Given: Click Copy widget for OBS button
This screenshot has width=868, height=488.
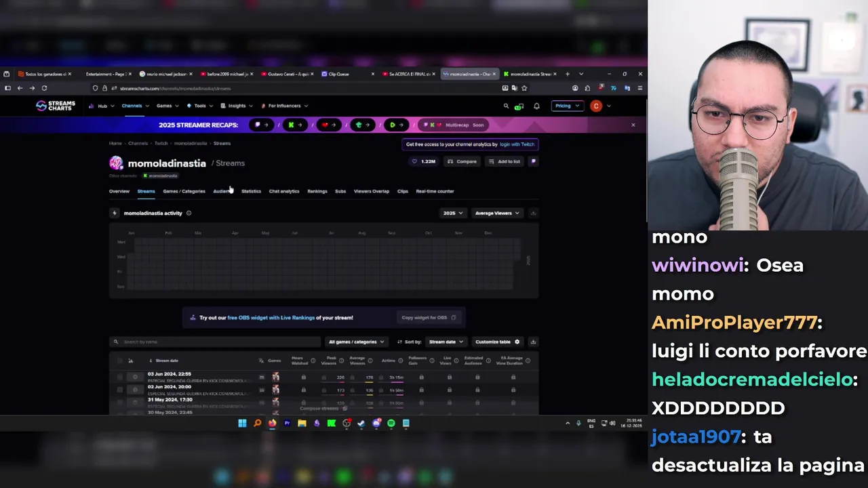Looking at the screenshot, I should click(x=429, y=317).
